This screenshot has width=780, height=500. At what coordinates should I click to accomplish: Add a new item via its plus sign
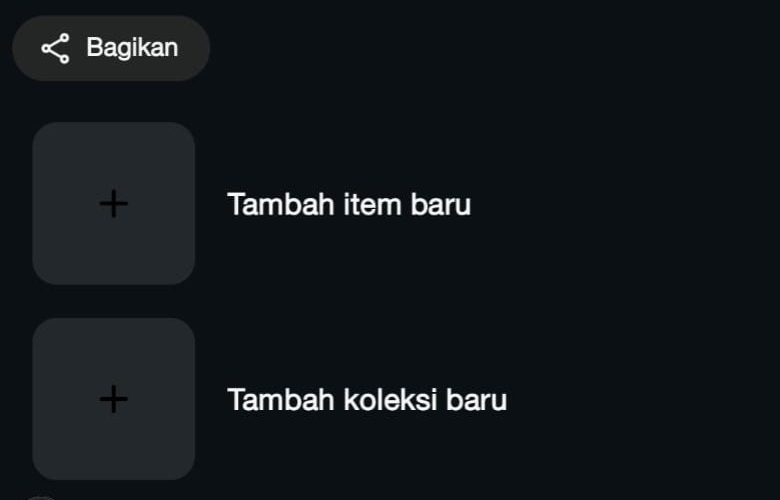click(113, 203)
